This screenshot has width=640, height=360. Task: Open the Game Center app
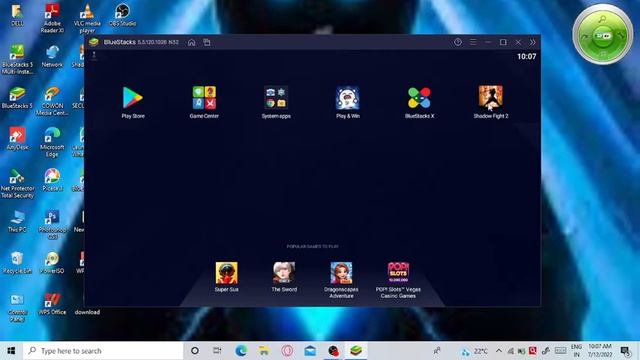(x=204, y=98)
